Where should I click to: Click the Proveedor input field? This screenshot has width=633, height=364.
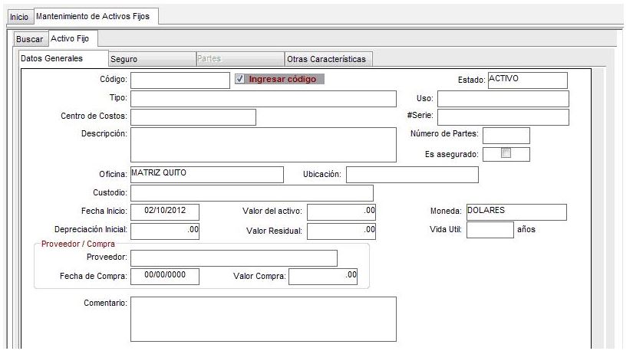click(233, 258)
